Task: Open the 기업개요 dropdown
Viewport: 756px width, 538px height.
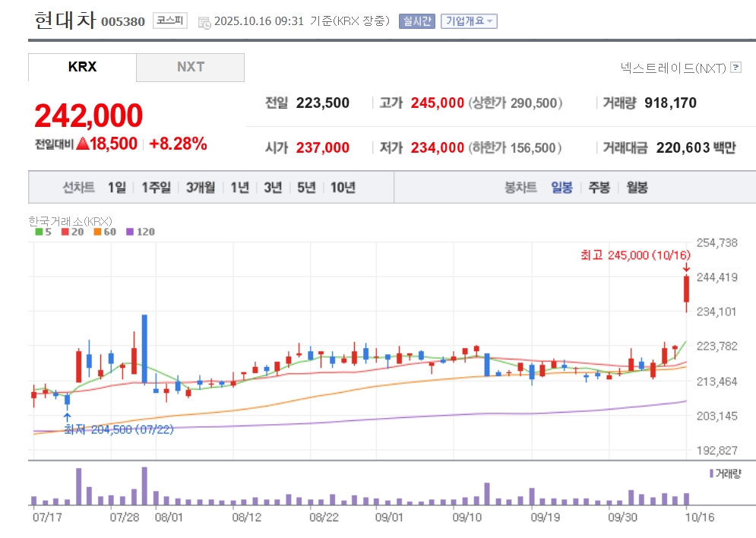Action: [x=469, y=21]
